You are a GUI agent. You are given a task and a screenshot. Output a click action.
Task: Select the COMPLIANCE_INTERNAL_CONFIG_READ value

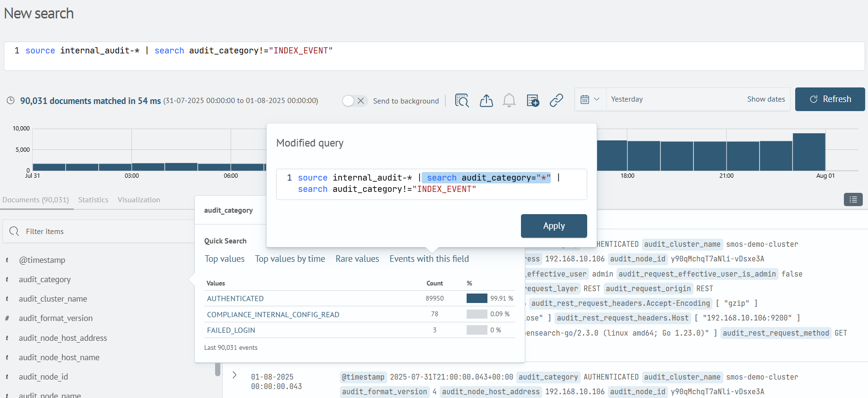click(x=273, y=315)
